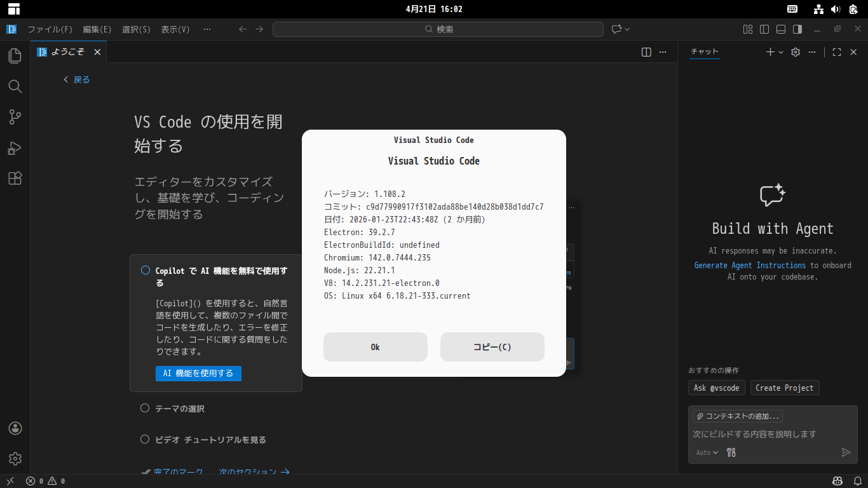This screenshot has height=488, width=868.
Task: Split the editor to the right
Action: point(646,52)
